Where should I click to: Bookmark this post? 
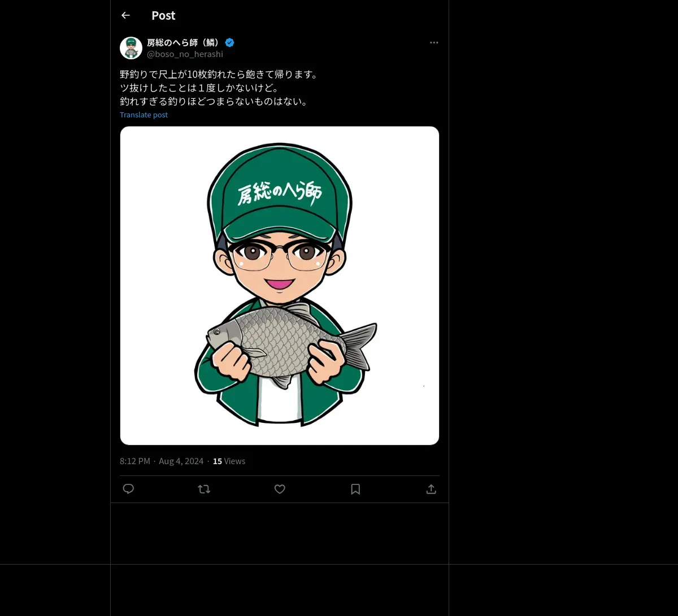(355, 489)
